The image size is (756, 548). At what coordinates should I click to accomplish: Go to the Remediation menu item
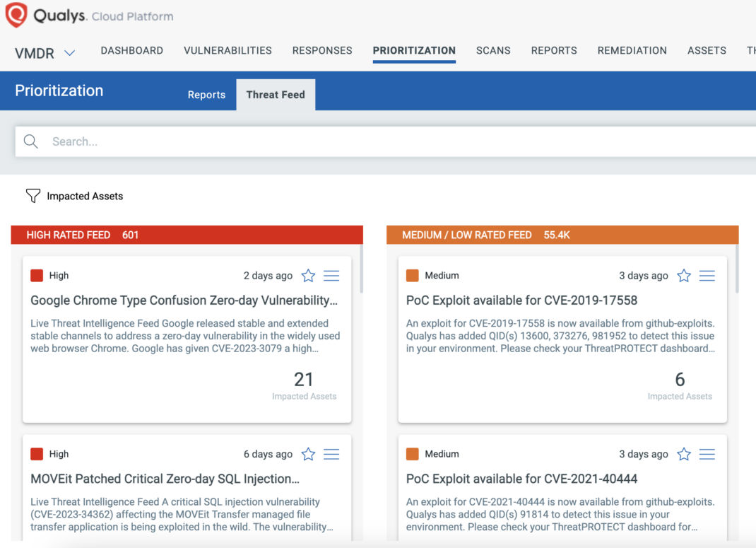632,50
